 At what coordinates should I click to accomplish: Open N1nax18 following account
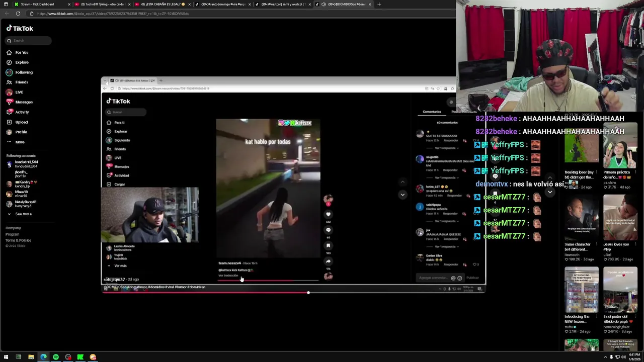tap(18, 194)
